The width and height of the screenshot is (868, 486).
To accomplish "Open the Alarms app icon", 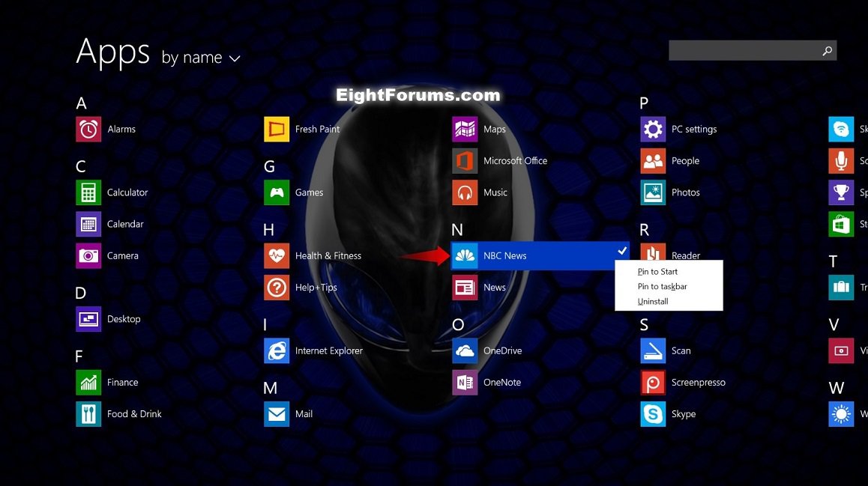I will 88,130.
